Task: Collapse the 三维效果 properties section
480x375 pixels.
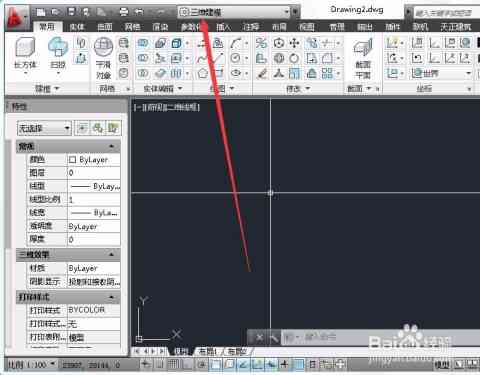Action: point(112,255)
